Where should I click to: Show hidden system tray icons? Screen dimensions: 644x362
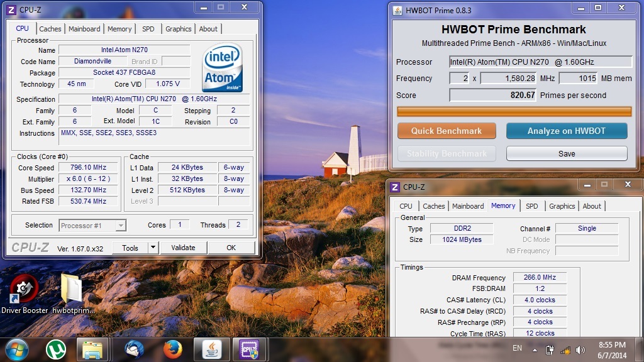[x=535, y=350]
